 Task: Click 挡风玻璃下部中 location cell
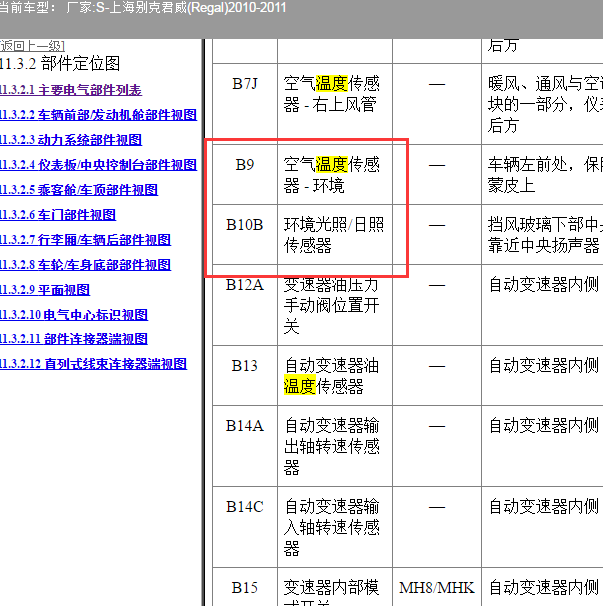coord(542,235)
